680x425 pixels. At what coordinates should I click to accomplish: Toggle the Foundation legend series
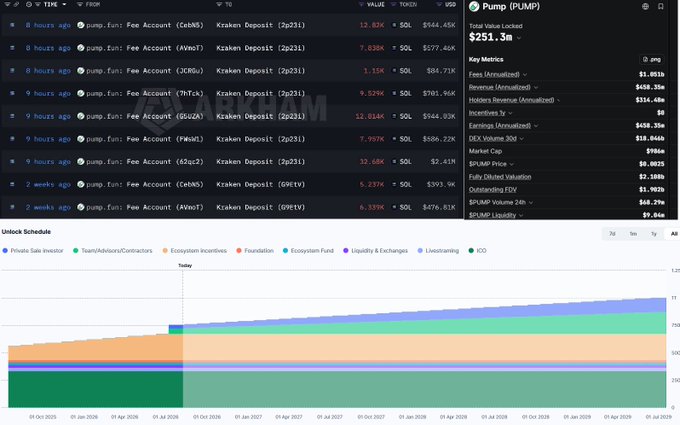coord(255,251)
